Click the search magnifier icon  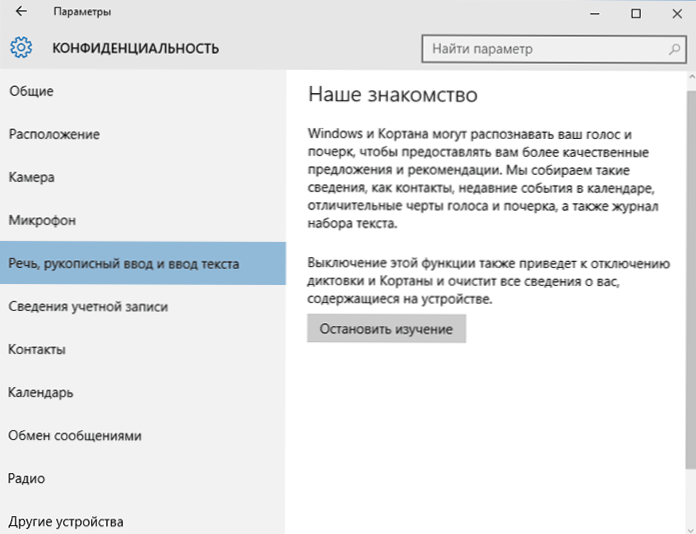(x=674, y=49)
